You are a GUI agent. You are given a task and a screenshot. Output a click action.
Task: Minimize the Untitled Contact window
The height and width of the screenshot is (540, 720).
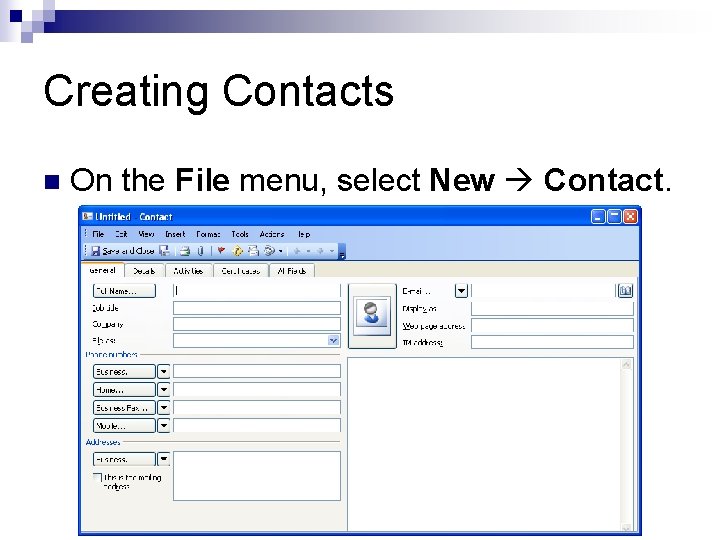click(x=598, y=216)
